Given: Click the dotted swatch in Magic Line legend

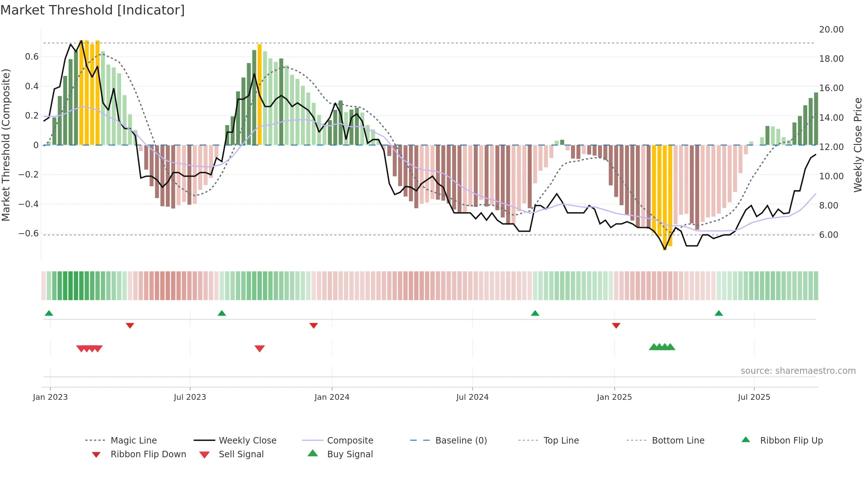Looking at the screenshot, I should (x=95, y=440).
